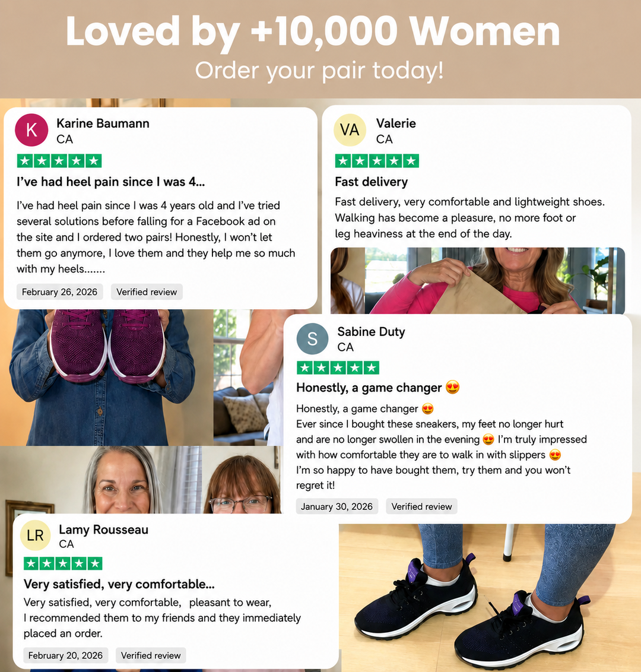Click the purple sneakers photo
Viewport: 641px width, 672px height.
106,377
